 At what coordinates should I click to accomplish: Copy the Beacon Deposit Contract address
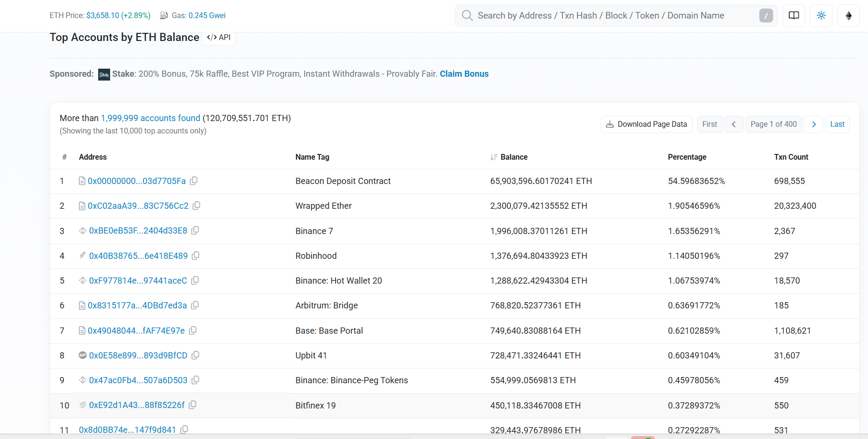coord(194,181)
